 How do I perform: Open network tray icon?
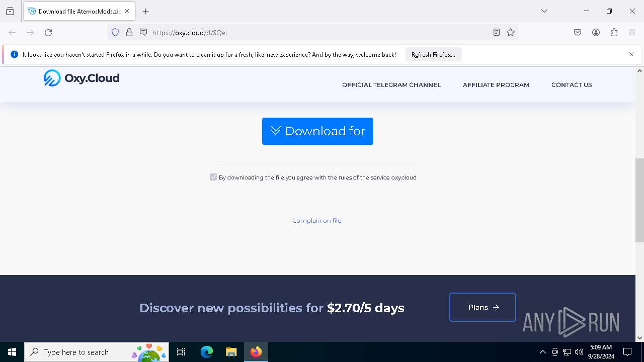(x=567, y=352)
